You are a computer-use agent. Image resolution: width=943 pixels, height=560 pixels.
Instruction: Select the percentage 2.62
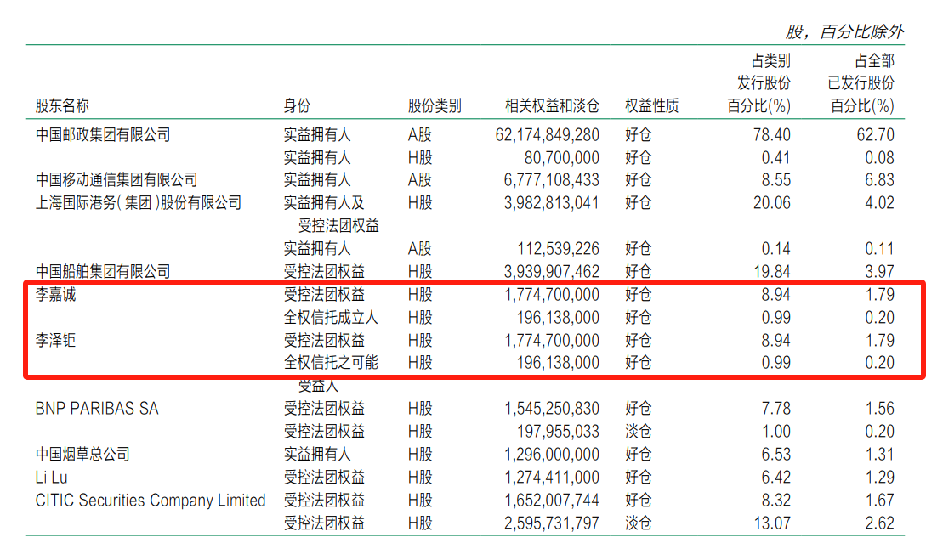880,523
